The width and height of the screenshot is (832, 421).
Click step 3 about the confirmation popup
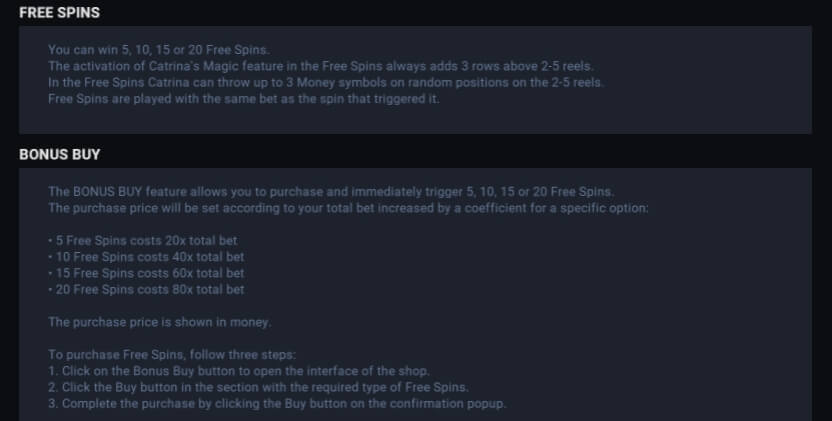coord(278,404)
